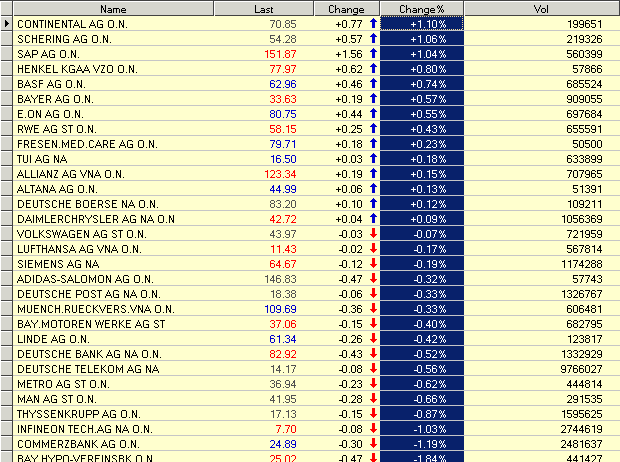Click volume 9766027 for DEUTSCHE TELEKOM
Viewport: 620px width, 462px height.
[x=581, y=369]
